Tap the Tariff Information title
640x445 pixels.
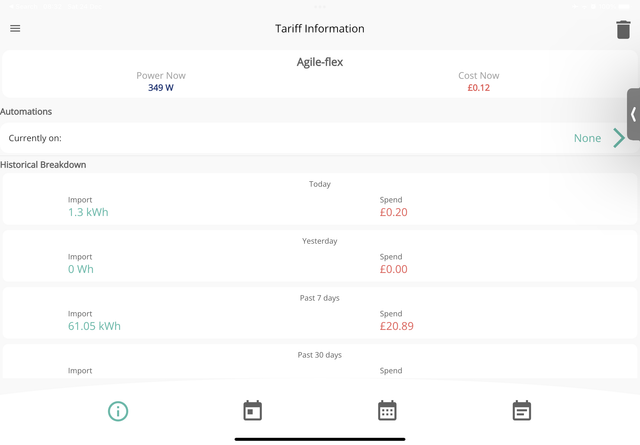coord(320,29)
